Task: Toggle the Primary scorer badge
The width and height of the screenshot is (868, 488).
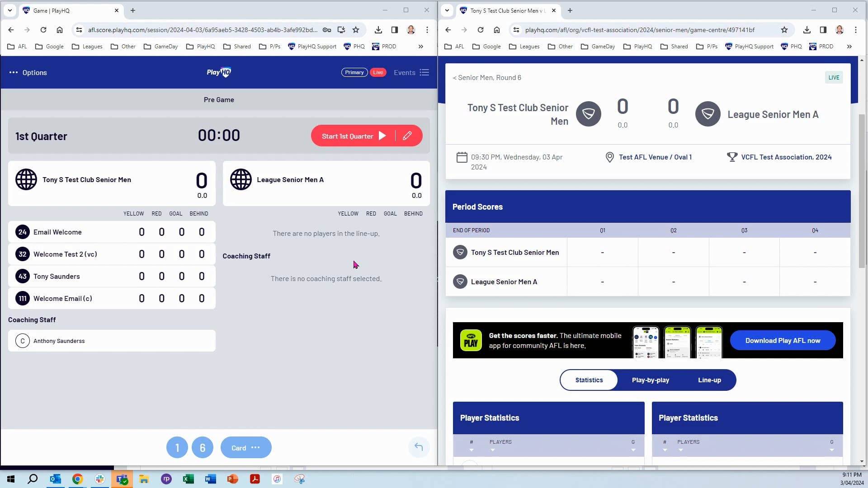Action: (354, 72)
